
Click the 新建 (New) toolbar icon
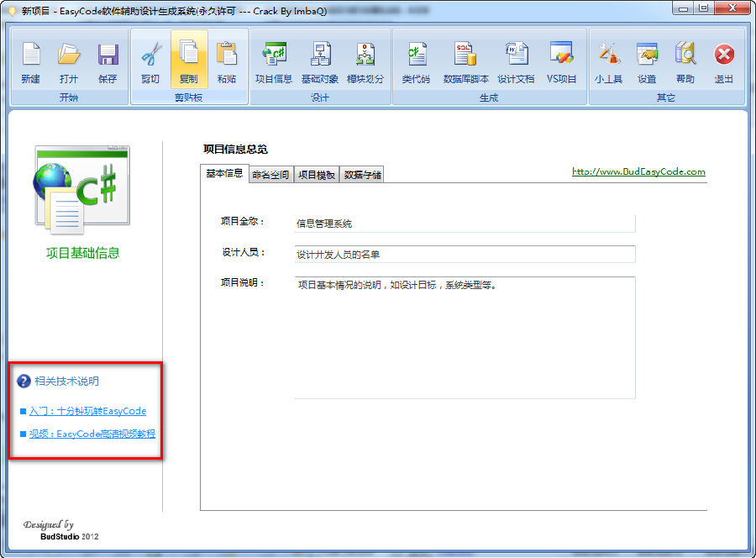pos(31,62)
